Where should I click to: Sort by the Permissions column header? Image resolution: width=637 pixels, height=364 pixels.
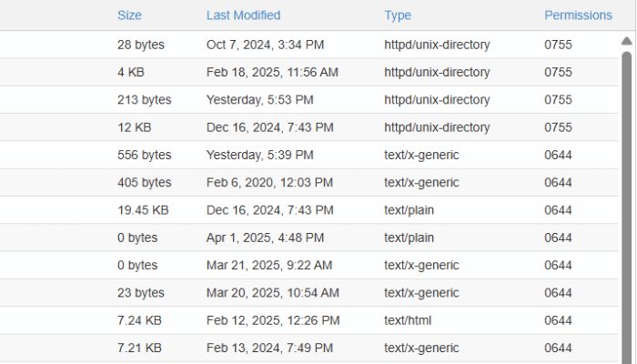tap(578, 15)
